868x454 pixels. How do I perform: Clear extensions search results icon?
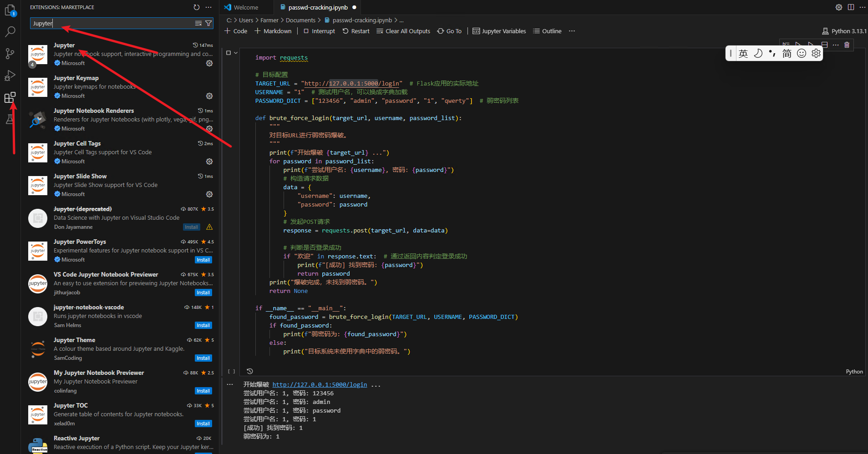pyautogui.click(x=198, y=23)
